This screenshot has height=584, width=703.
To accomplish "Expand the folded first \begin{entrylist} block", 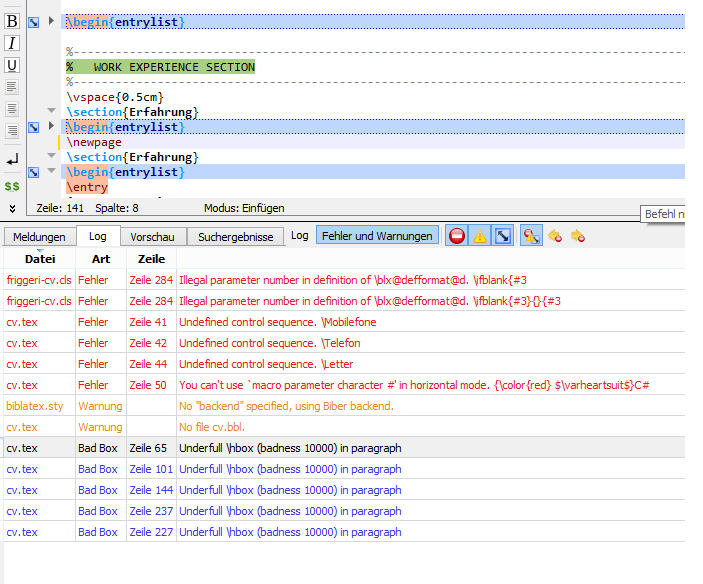I will click(x=51, y=21).
